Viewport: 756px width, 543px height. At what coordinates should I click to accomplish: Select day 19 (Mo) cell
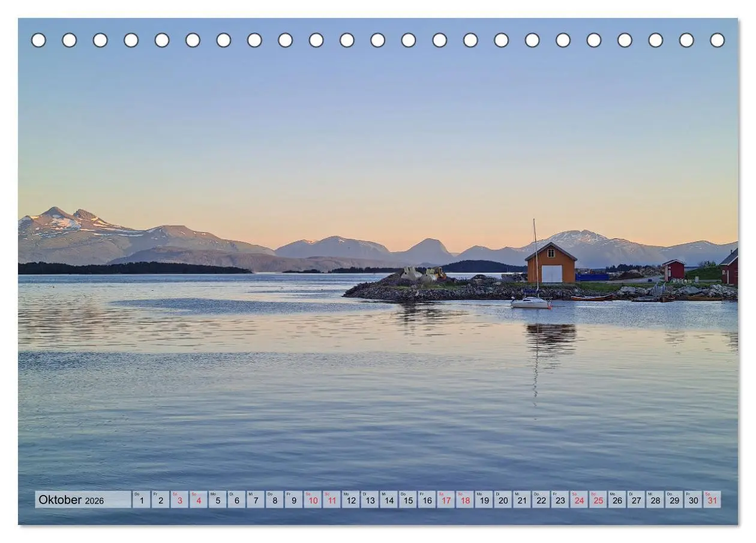484,500
